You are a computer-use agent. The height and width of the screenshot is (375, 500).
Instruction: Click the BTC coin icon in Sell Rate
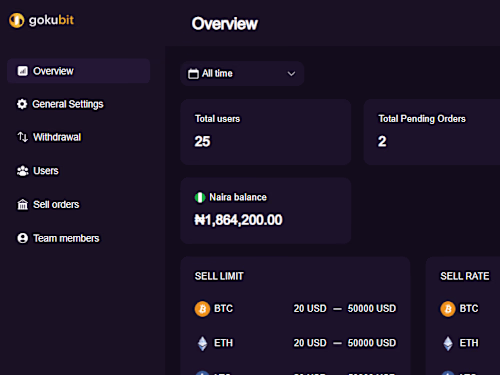click(x=448, y=309)
